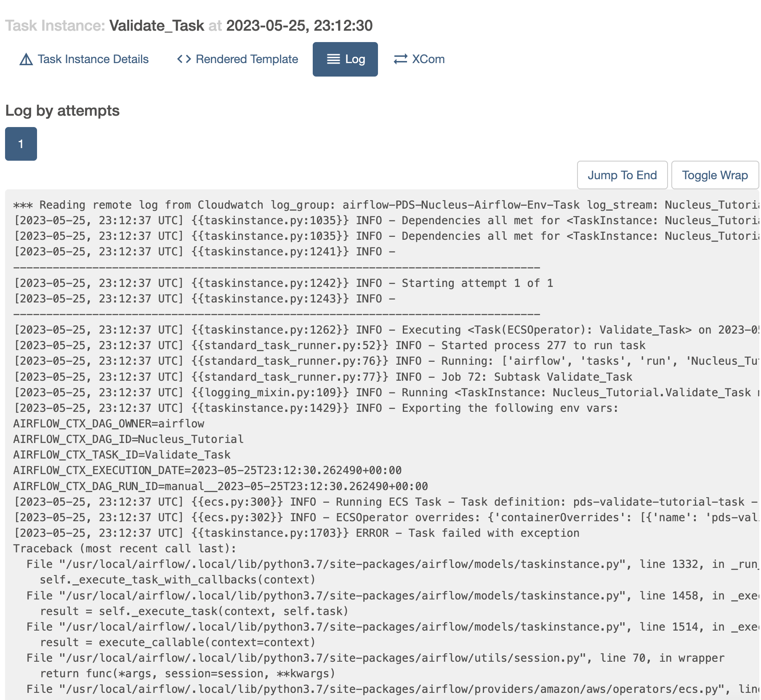Image resolution: width=761 pixels, height=700 pixels.
Task: Click the 'Task failed with exception' error line
Action: 296,533
